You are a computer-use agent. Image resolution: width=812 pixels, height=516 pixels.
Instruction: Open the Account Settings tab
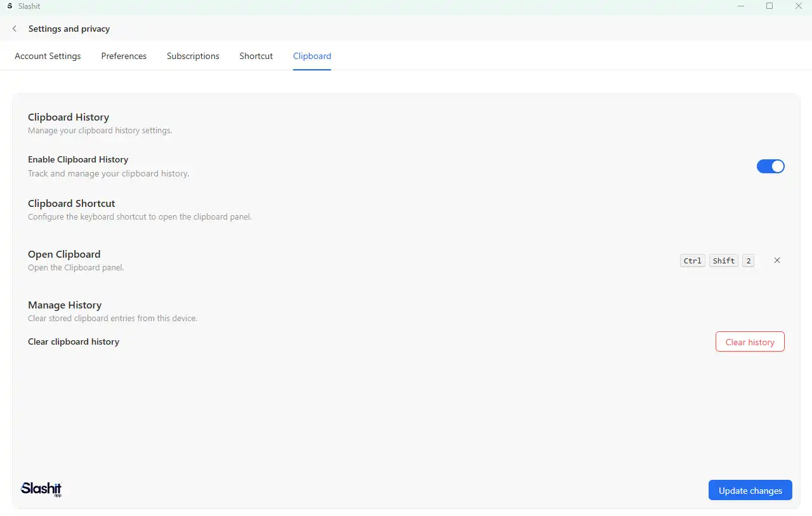click(x=48, y=56)
